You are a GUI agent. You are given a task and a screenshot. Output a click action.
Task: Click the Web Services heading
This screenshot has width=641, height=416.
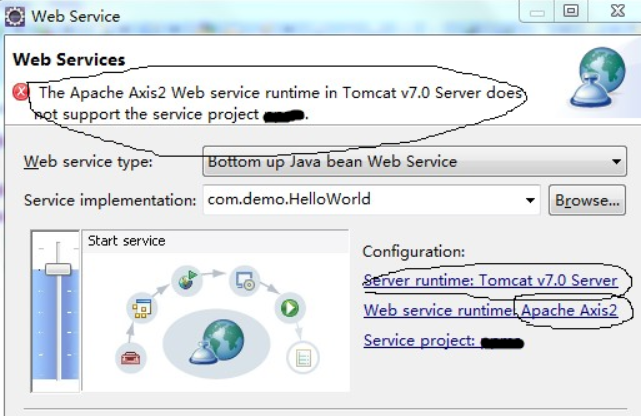pos(69,60)
